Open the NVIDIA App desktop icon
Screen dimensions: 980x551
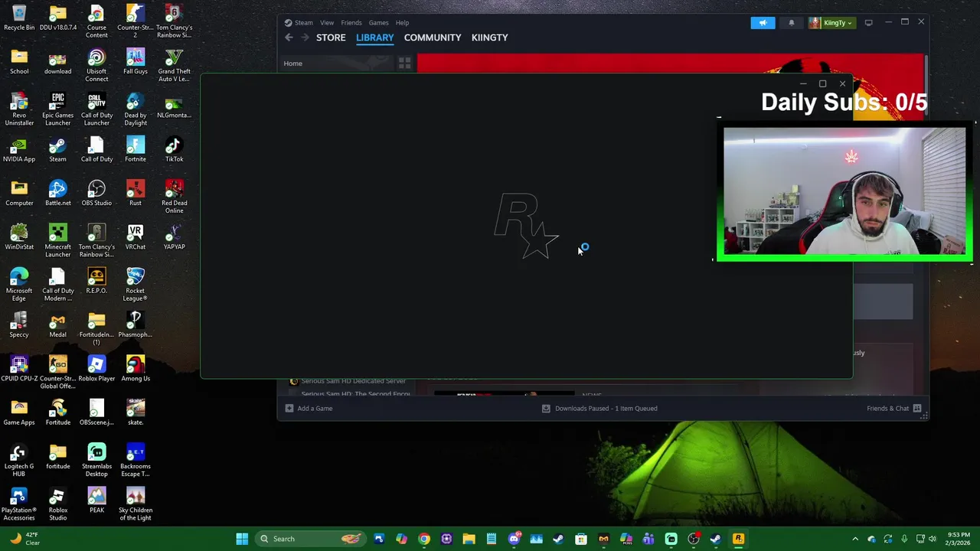point(19,148)
